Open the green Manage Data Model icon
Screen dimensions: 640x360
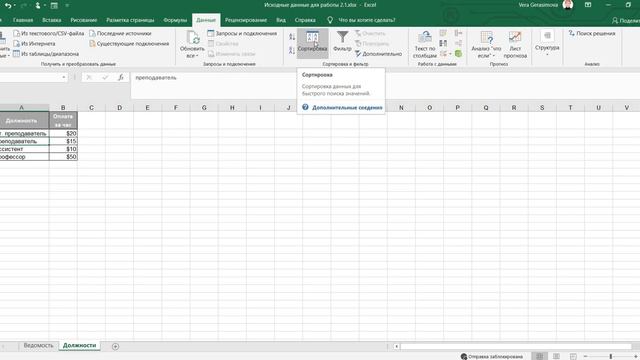point(458,53)
